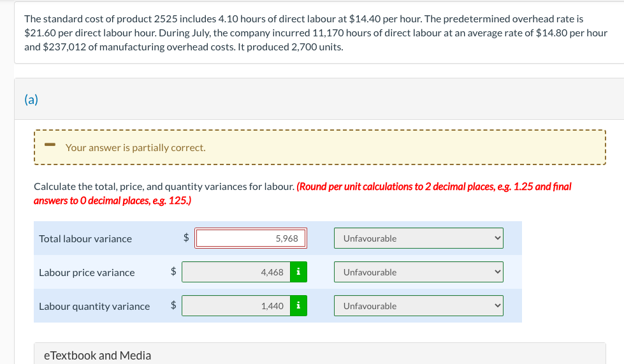Click the red rounding instruction text
Screen dimensions: 624x364
pos(303,193)
